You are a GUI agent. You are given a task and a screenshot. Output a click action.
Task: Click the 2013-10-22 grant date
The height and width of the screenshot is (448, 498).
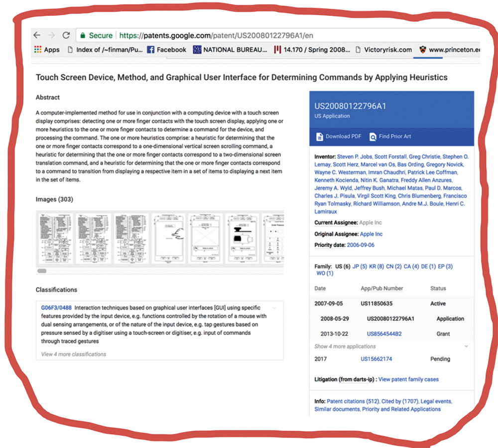click(x=334, y=333)
